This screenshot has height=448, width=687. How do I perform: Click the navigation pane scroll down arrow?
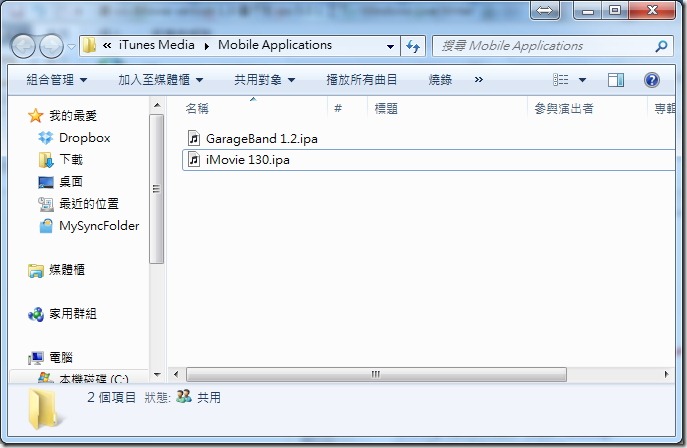157,375
